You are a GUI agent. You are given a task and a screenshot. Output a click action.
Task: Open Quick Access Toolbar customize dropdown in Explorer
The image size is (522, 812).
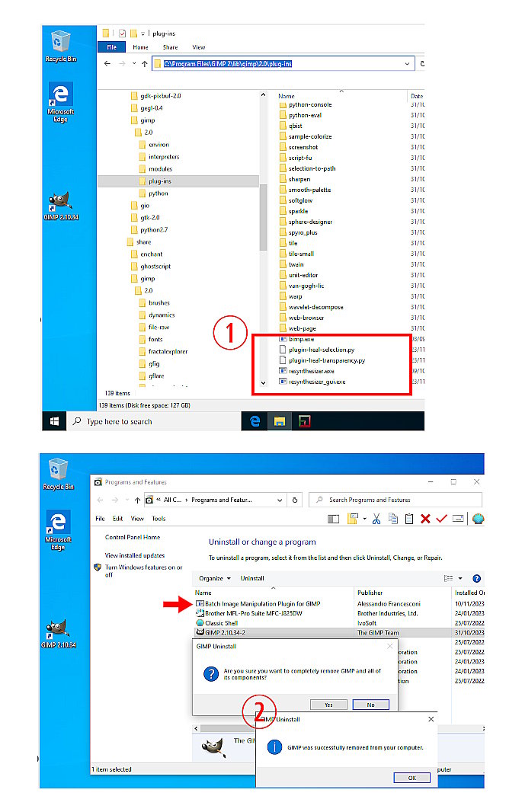(x=143, y=34)
